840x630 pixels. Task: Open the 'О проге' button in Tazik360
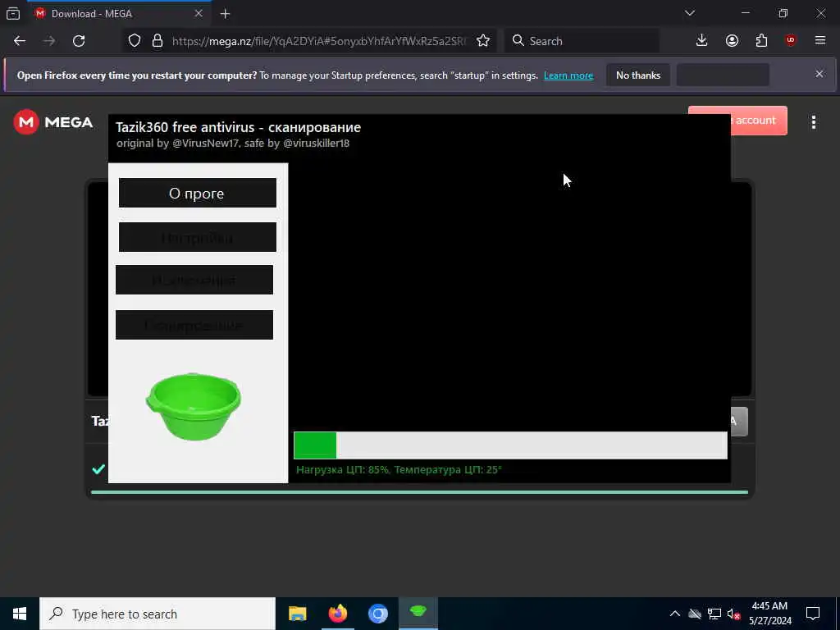point(197,193)
